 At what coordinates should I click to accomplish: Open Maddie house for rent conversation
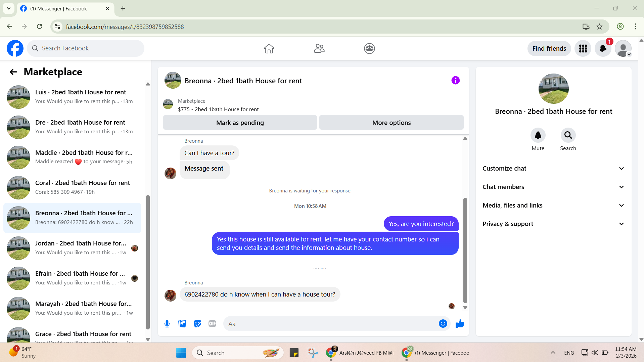tap(72, 157)
